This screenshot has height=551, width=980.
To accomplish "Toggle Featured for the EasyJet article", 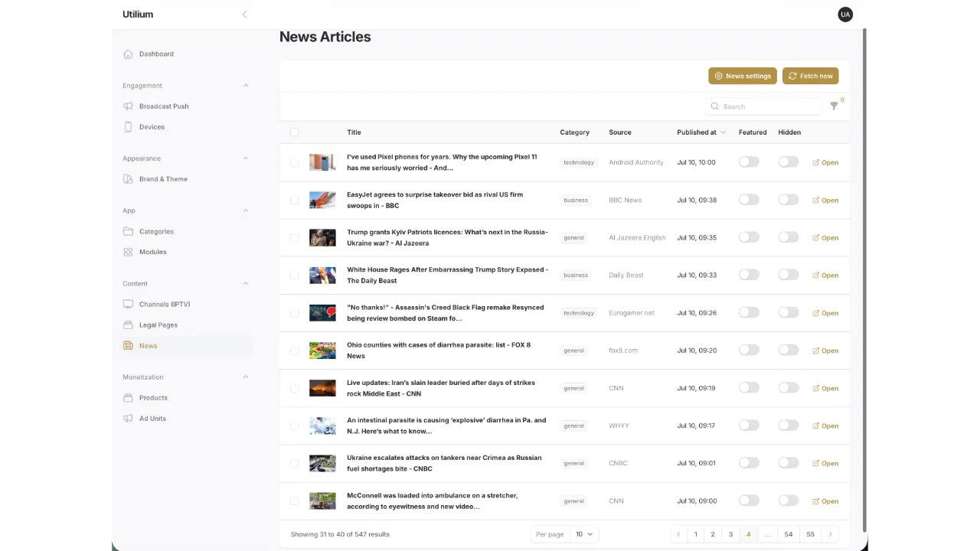I will (749, 200).
